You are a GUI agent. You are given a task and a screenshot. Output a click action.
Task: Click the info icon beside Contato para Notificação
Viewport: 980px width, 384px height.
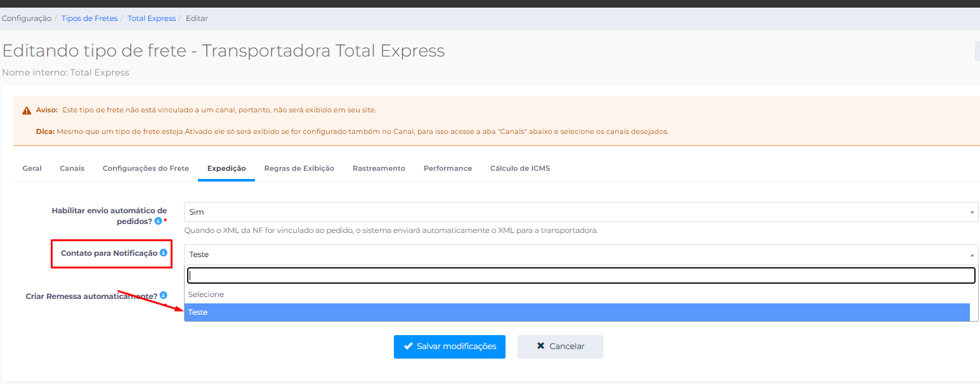click(163, 253)
